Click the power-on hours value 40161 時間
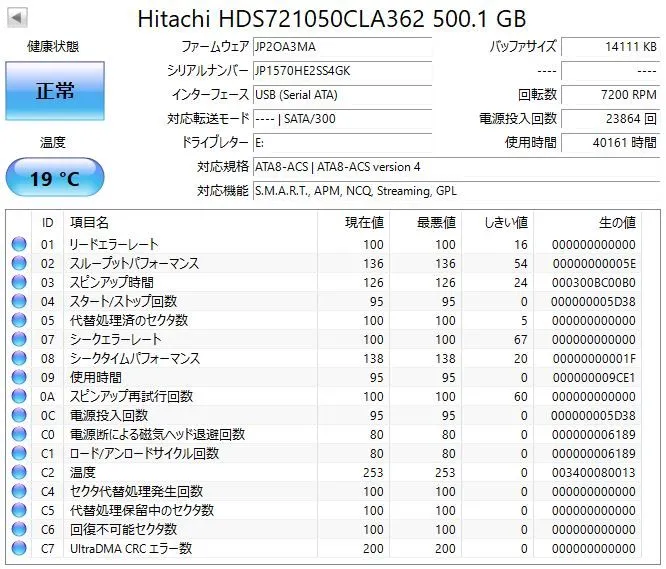Viewport: 666px width, 569px height. (610, 143)
